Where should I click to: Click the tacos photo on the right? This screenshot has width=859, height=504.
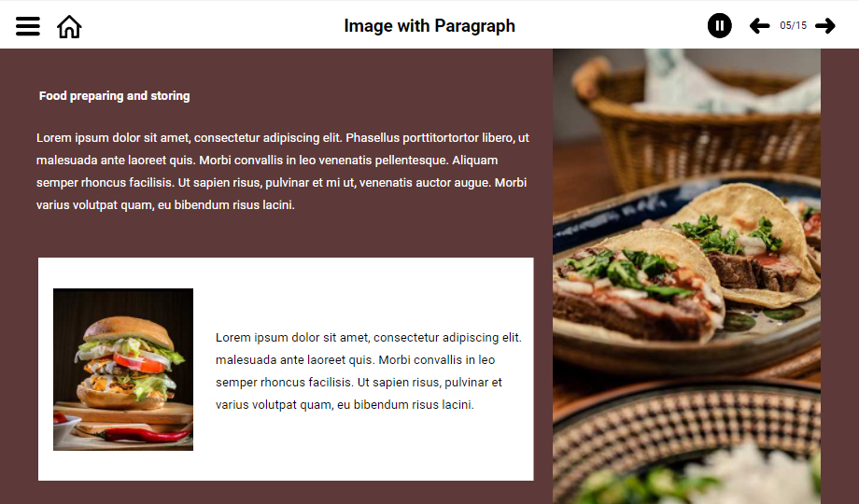(686, 276)
